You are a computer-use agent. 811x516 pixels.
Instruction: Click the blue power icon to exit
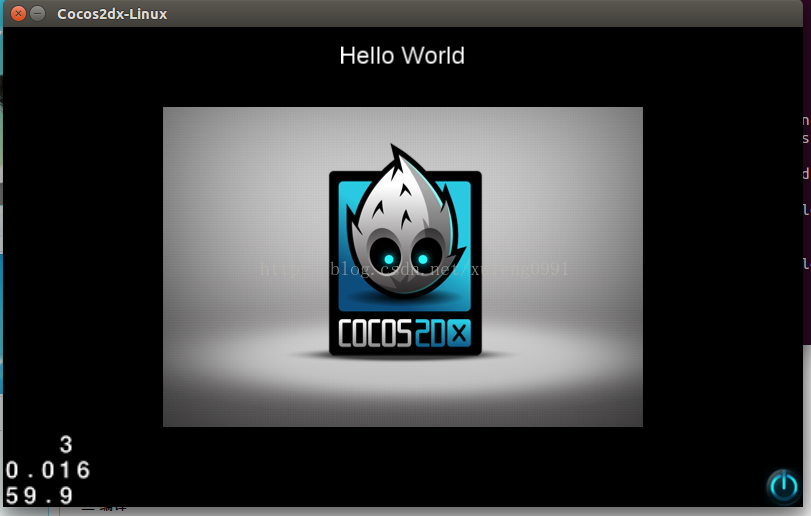[784, 486]
